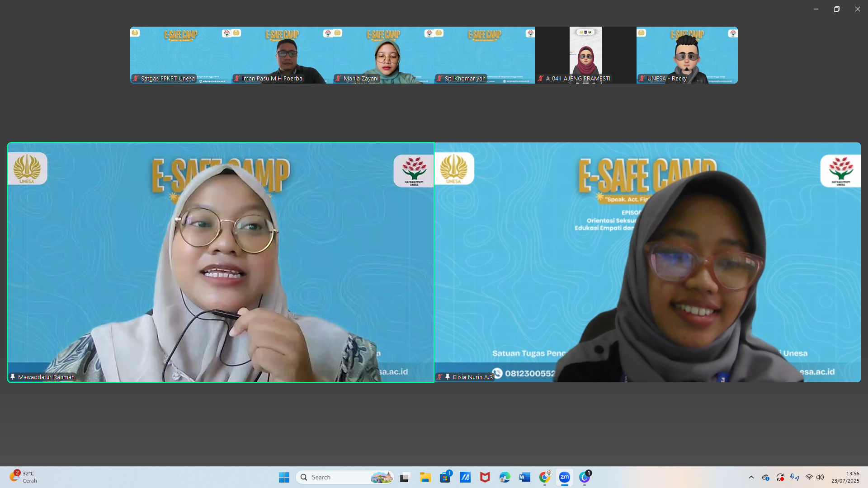This screenshot has height=488, width=868.
Task: Open Microsoft Word from the taskbar
Action: point(524,477)
